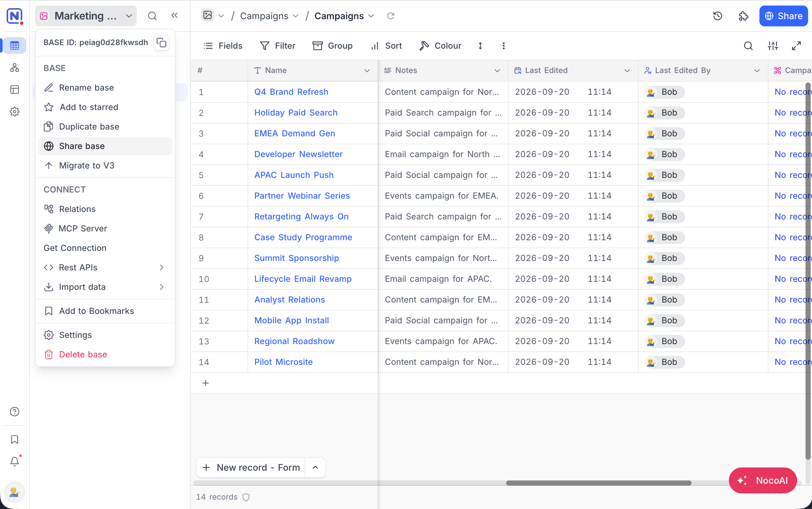Open view settings sliders icon
Screen dimensions: 812x509
[x=773, y=46]
